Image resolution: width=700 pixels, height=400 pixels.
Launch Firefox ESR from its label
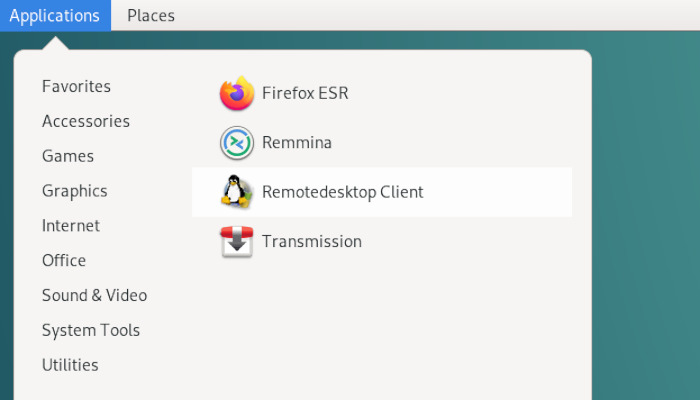coord(305,93)
